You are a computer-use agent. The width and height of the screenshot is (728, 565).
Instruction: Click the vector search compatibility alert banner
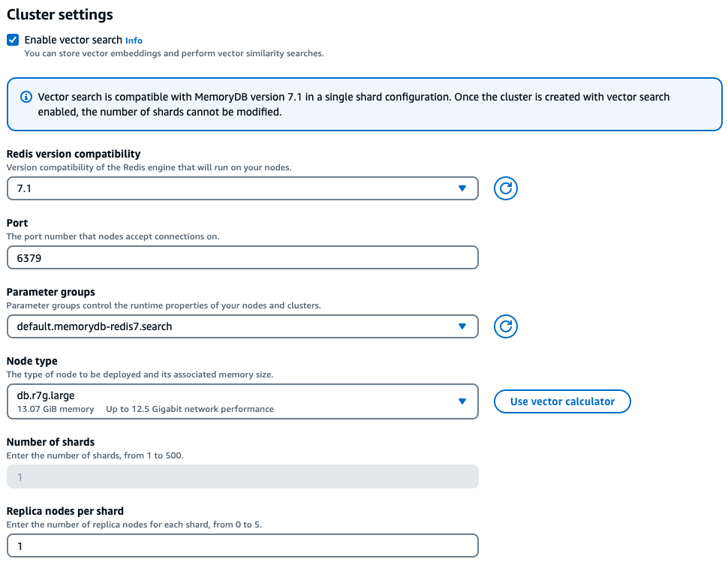click(x=364, y=104)
